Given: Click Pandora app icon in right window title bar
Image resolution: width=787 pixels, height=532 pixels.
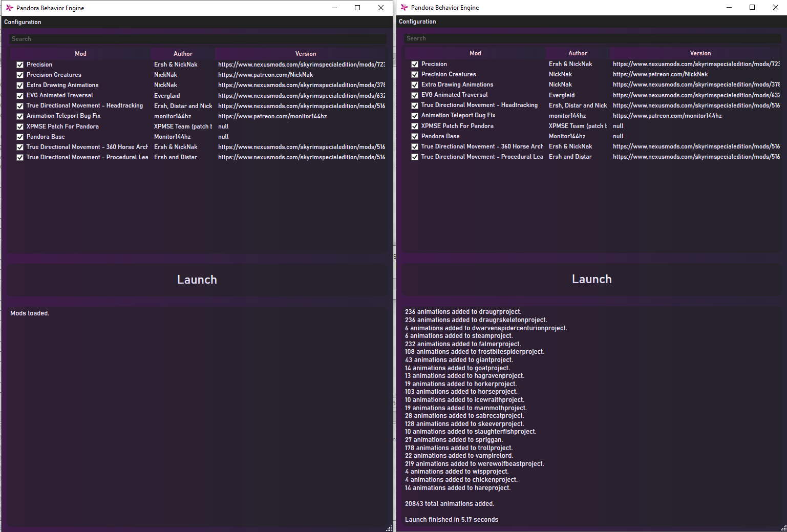Looking at the screenshot, I should (x=404, y=7).
